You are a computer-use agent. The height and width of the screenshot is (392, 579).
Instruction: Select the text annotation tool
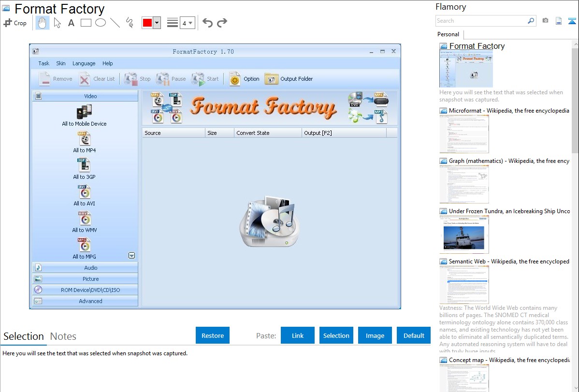click(71, 23)
